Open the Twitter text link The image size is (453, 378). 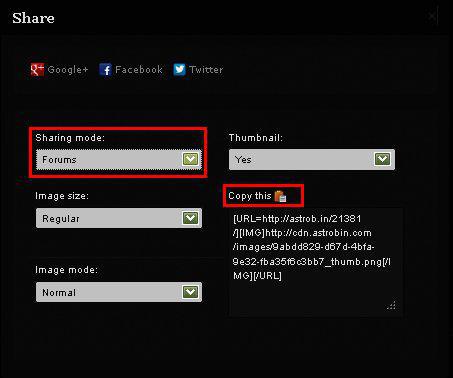point(206,70)
